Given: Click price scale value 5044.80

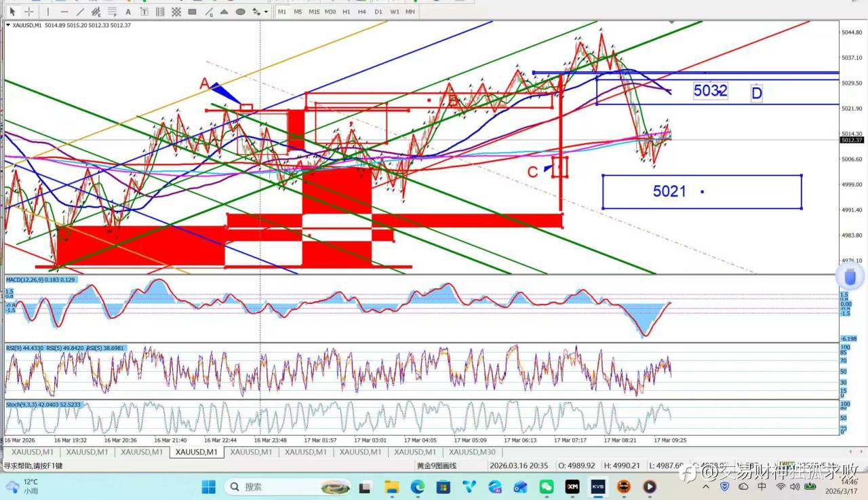Looking at the screenshot, I should (851, 33).
